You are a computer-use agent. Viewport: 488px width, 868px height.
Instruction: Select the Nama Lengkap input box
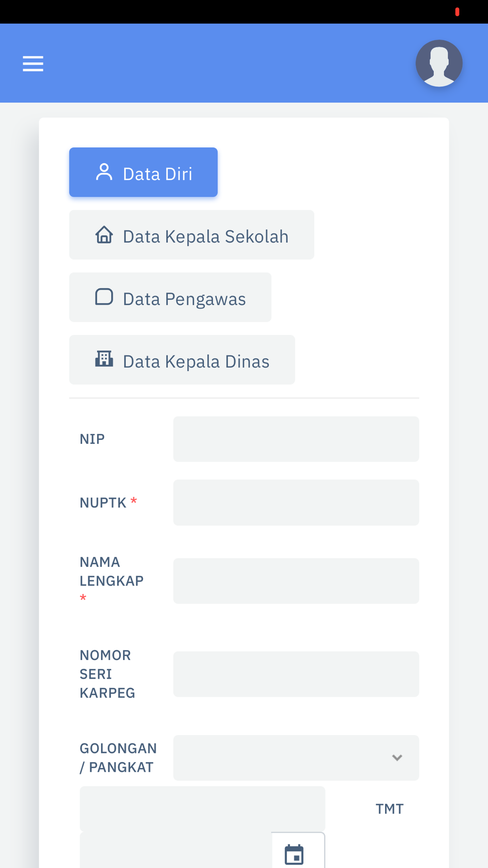tap(296, 580)
